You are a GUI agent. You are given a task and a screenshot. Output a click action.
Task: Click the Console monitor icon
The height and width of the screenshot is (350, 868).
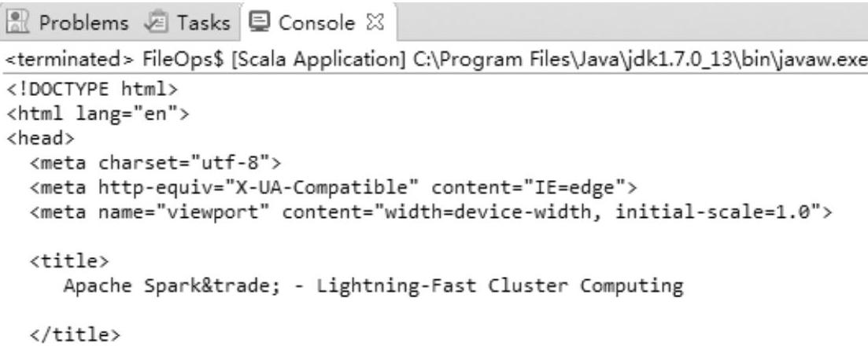coord(258,22)
